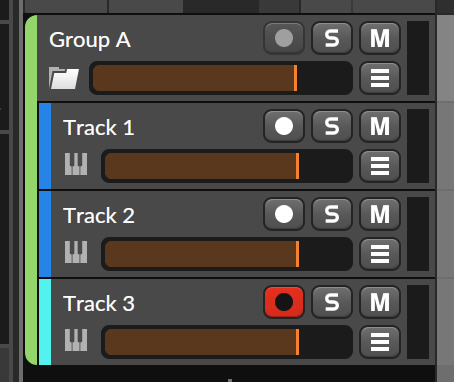
Task: Select the Track 2 name label
Action: [99, 216]
